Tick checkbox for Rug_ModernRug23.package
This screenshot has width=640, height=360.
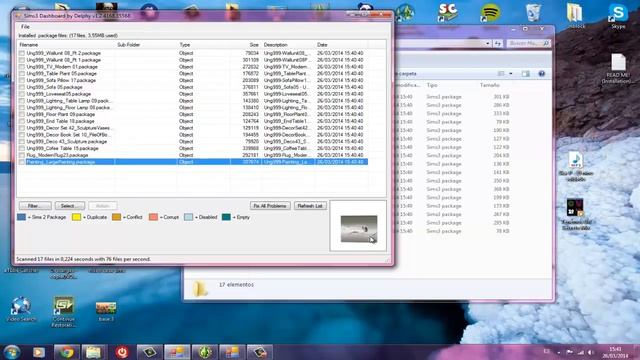(x=22, y=155)
